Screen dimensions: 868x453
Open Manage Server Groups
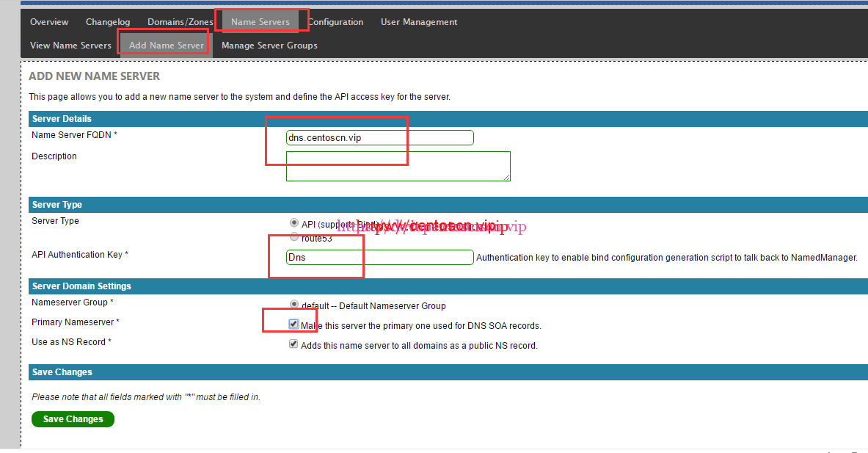point(269,46)
